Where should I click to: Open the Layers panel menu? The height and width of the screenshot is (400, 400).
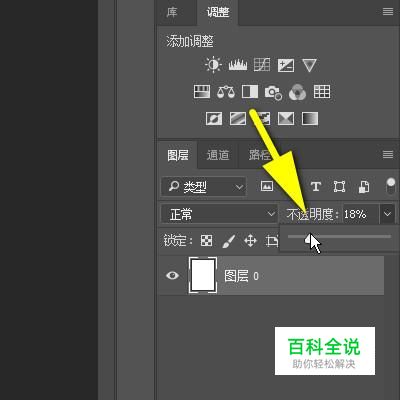[x=388, y=154]
